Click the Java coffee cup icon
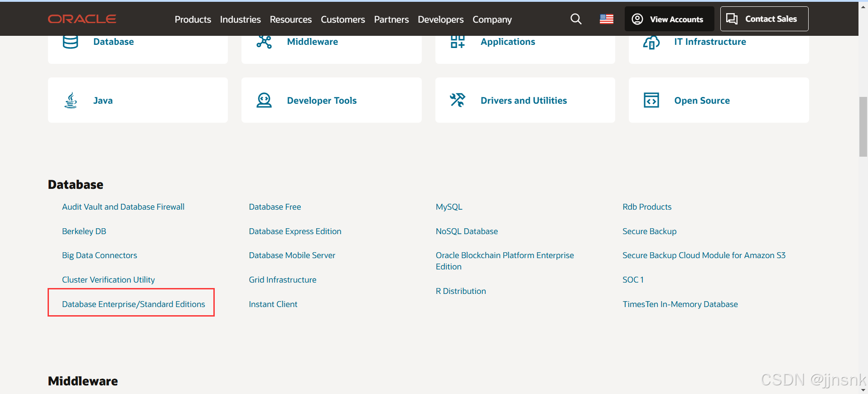 coord(71,100)
